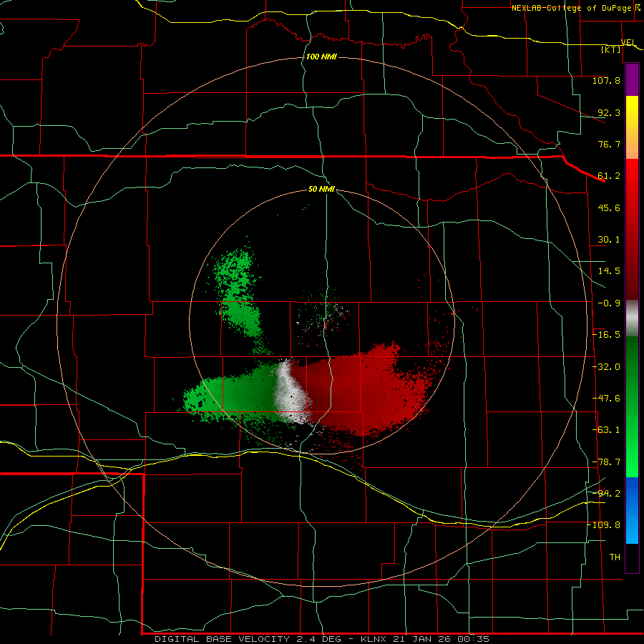
Task: Click the 14.5 velocity scale value
Action: [x=609, y=271]
